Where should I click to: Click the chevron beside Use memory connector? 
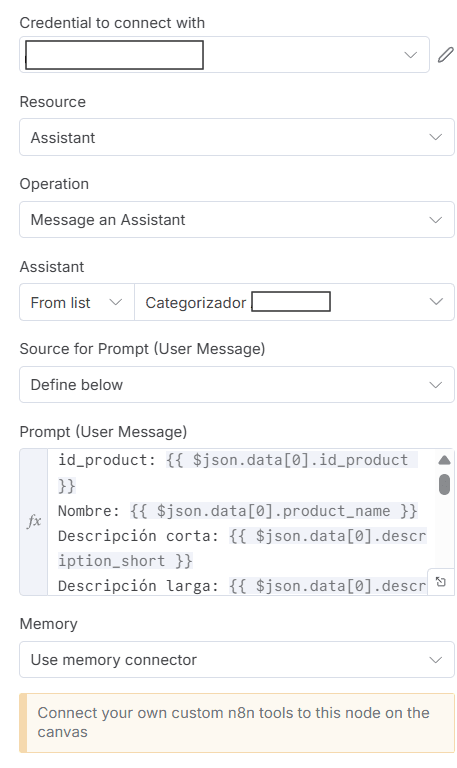coord(435,660)
